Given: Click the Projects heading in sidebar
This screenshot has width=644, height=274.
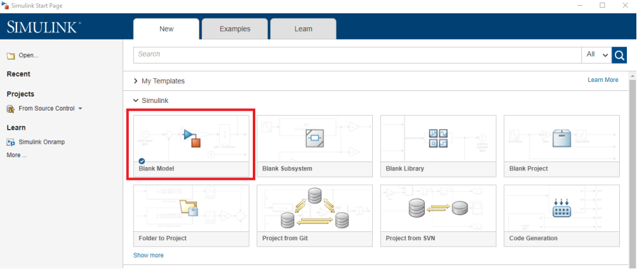Looking at the screenshot, I should tap(20, 94).
